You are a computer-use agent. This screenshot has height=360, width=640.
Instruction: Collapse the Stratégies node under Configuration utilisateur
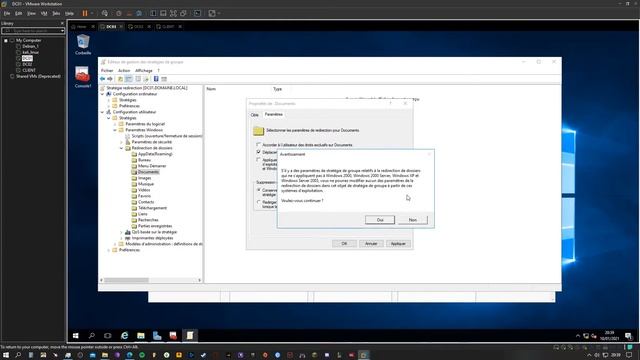(109, 118)
